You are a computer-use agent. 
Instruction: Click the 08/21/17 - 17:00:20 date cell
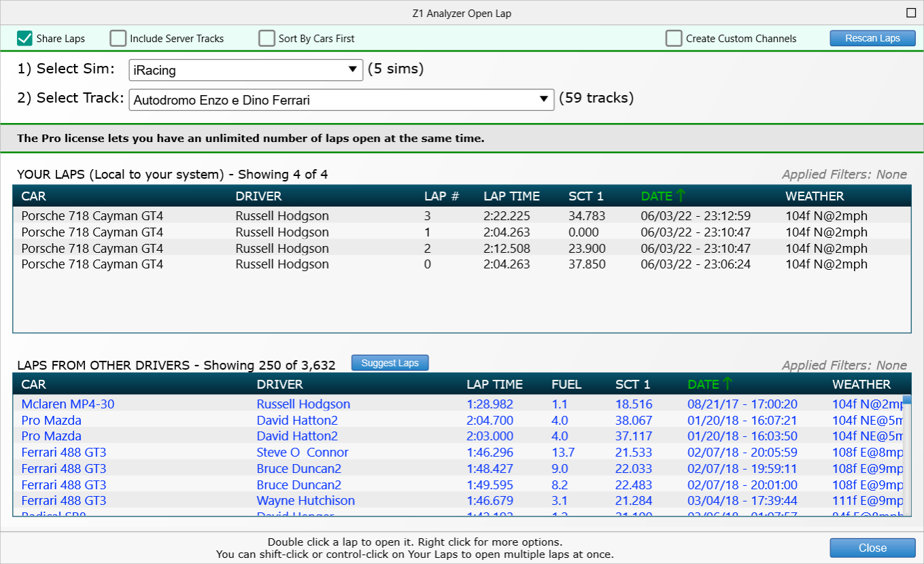point(742,404)
